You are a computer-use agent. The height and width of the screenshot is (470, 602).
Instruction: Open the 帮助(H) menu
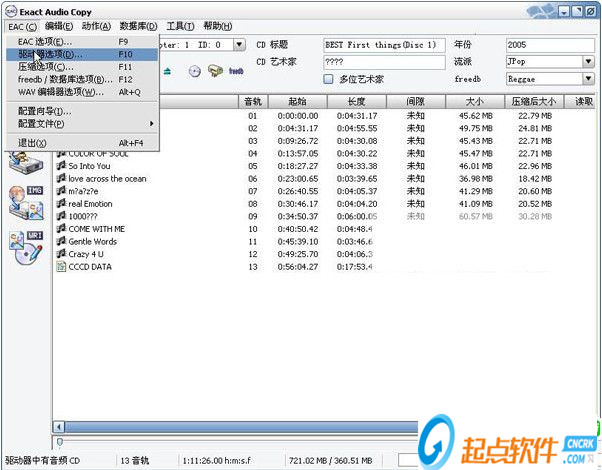[x=218, y=26]
